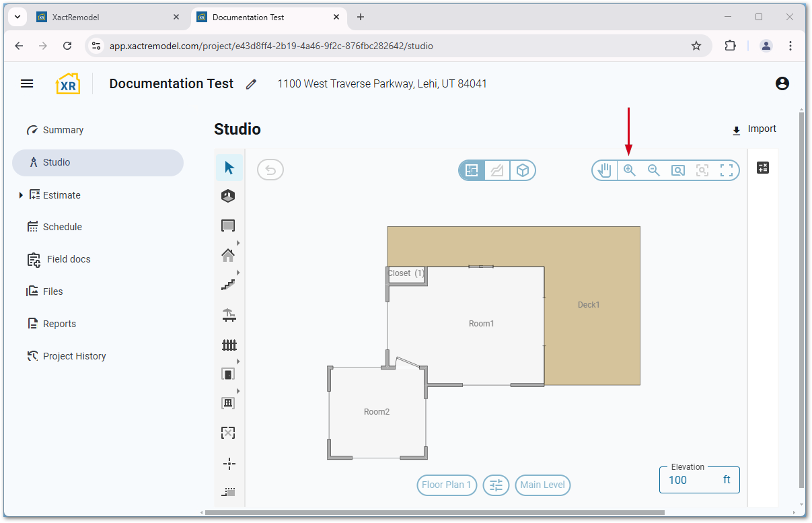Select the door tool
The height and width of the screenshot is (523, 812).
coord(228,374)
